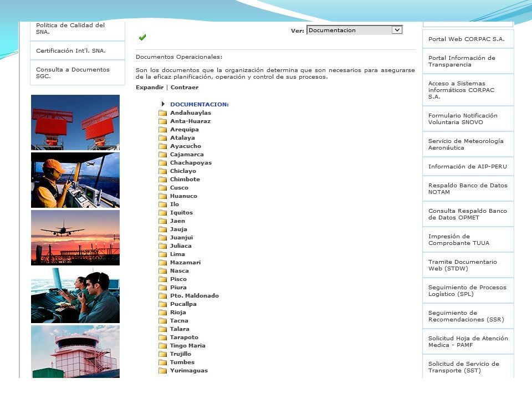Click the green checkmark icon
The image size is (532, 399).
point(142,37)
